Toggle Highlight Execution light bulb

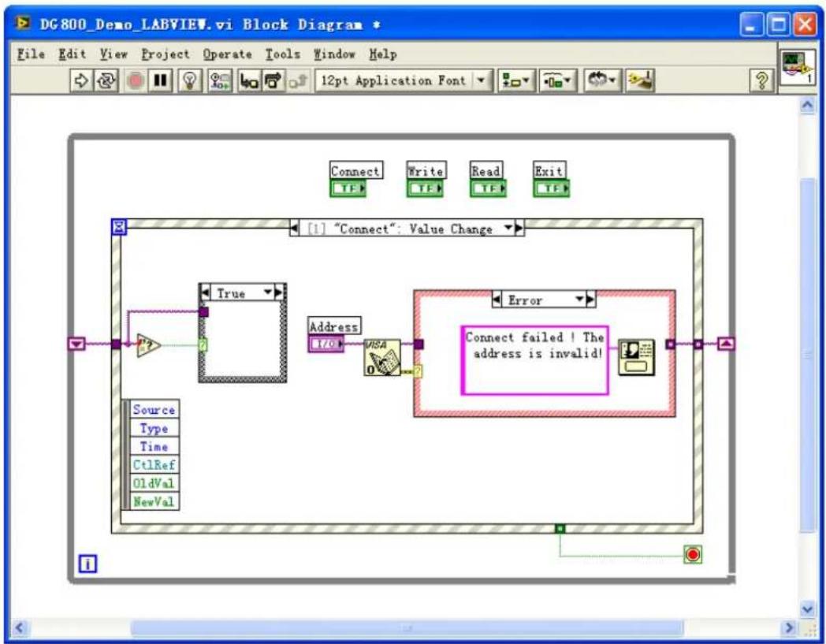[190, 80]
